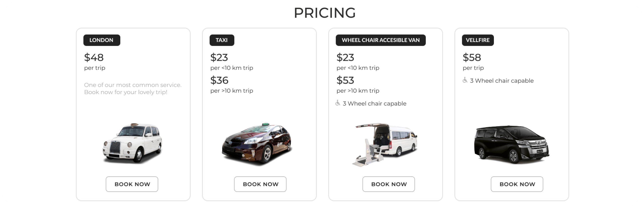Click the $23 price on the Taxi card
This screenshot has width=644, height=208.
219,57
